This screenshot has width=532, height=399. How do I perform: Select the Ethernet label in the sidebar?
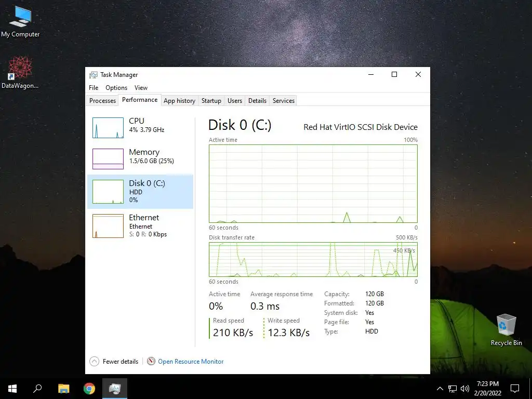144,218
